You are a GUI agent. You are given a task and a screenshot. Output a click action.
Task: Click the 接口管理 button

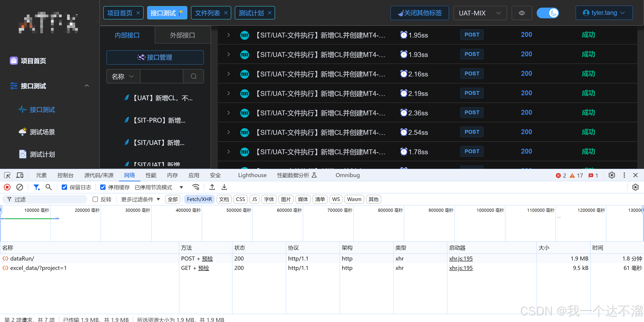click(155, 57)
